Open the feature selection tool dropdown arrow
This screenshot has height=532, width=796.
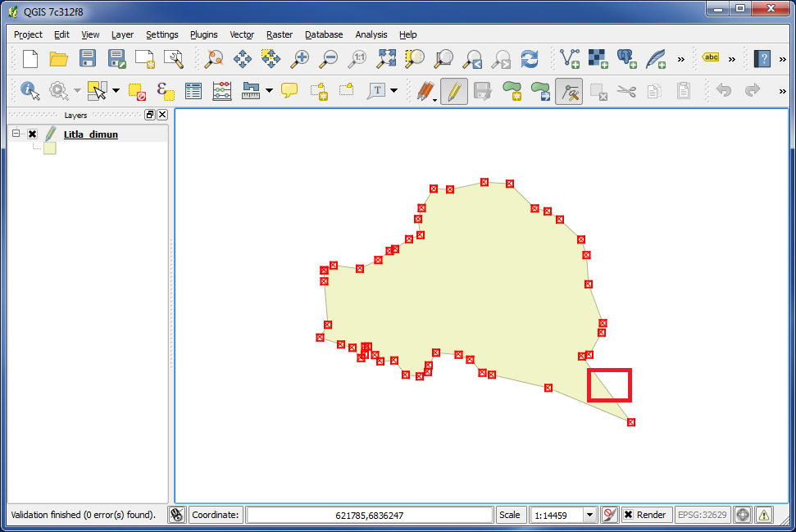pyautogui.click(x=116, y=91)
